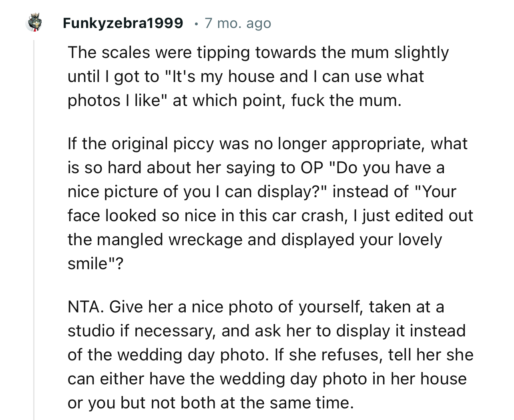
Task: Click the Funkyzebra1999 user avatar
Action: [x=33, y=23]
